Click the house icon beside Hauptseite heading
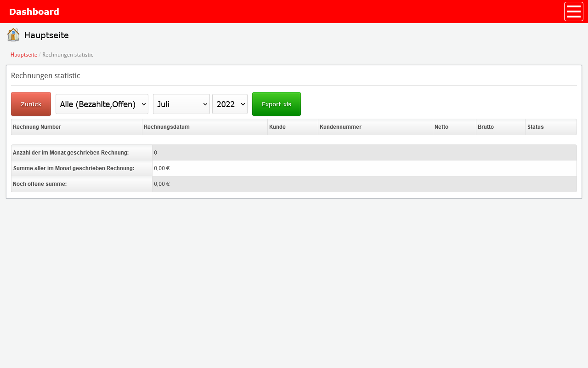Image resolution: width=588 pixels, height=368 pixels. [x=13, y=35]
